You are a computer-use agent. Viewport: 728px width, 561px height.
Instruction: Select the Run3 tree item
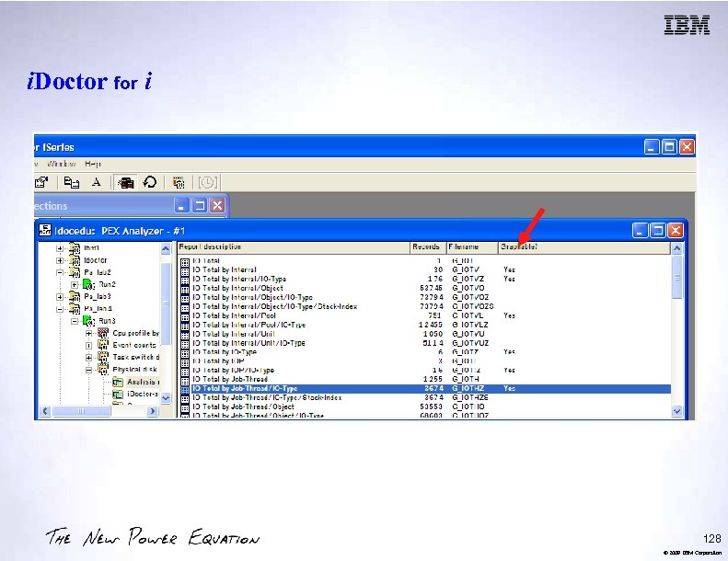[107, 321]
